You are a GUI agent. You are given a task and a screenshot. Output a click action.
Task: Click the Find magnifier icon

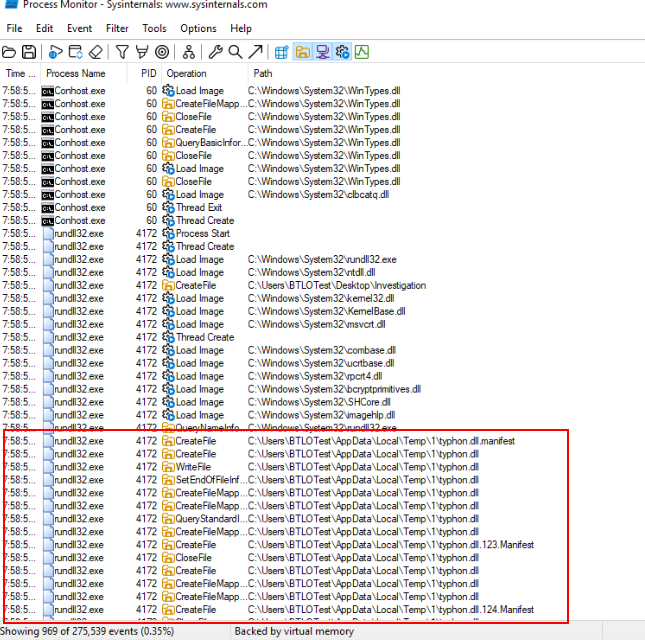[x=235, y=52]
